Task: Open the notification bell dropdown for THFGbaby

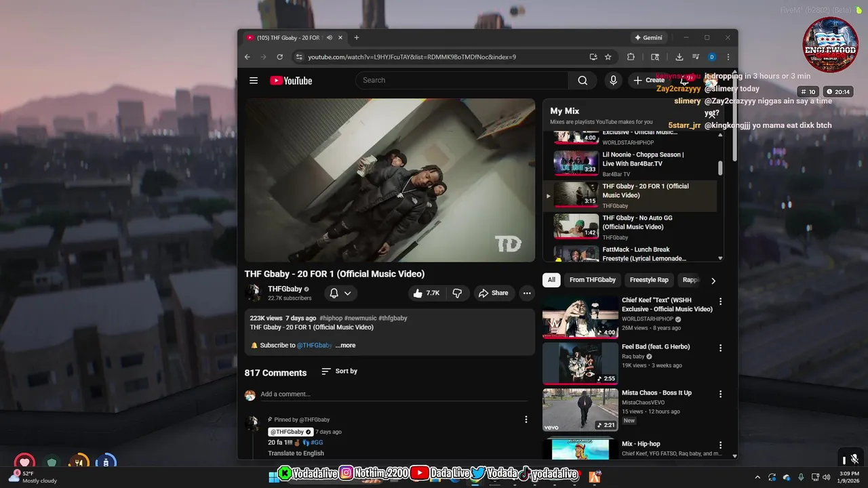Action: (x=340, y=293)
